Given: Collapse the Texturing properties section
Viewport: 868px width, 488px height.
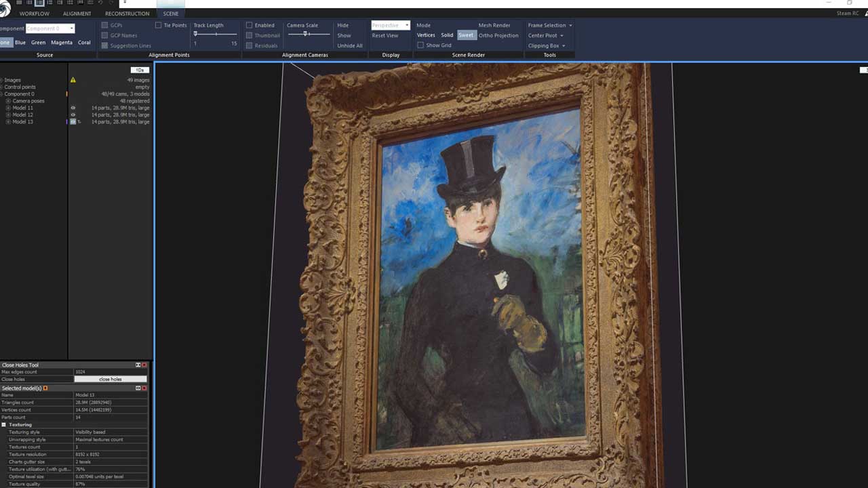Looking at the screenshot, I should (4, 425).
